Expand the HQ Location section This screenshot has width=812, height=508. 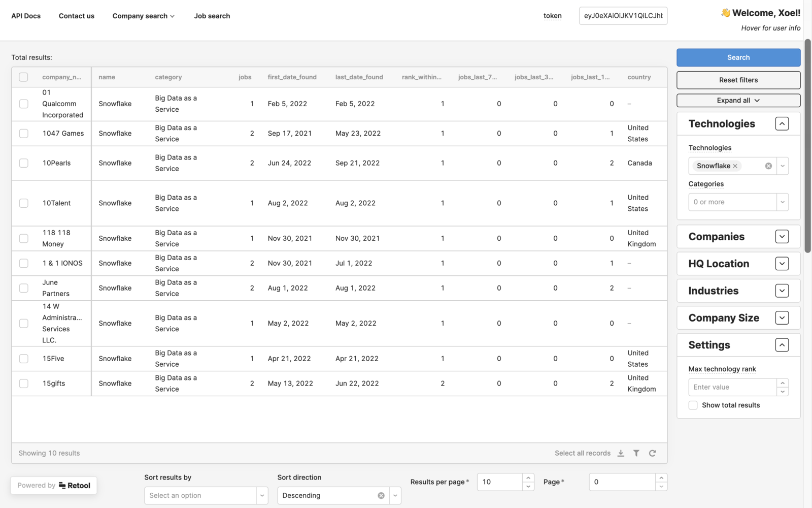(x=782, y=264)
